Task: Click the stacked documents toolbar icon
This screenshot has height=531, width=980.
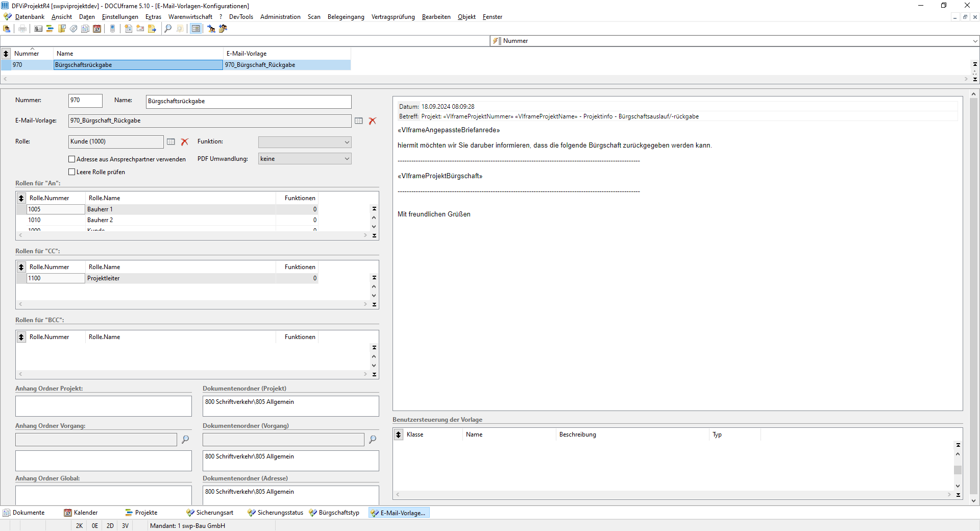Action: (85, 29)
